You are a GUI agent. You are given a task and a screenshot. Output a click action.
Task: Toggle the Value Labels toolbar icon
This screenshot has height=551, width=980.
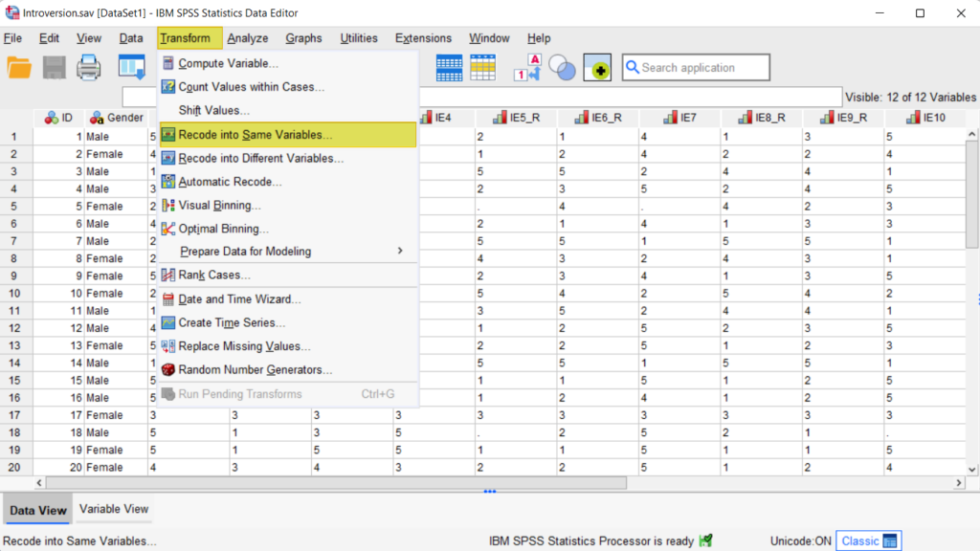(x=527, y=68)
